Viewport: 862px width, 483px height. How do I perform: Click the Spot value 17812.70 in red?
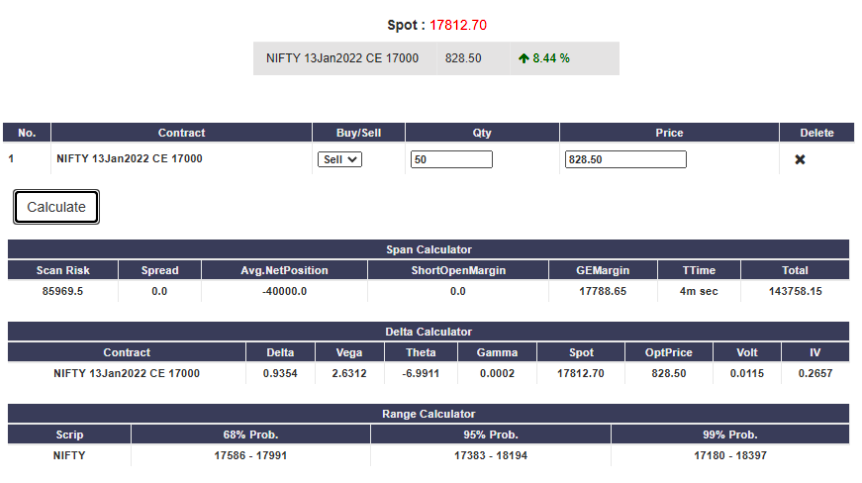458,25
